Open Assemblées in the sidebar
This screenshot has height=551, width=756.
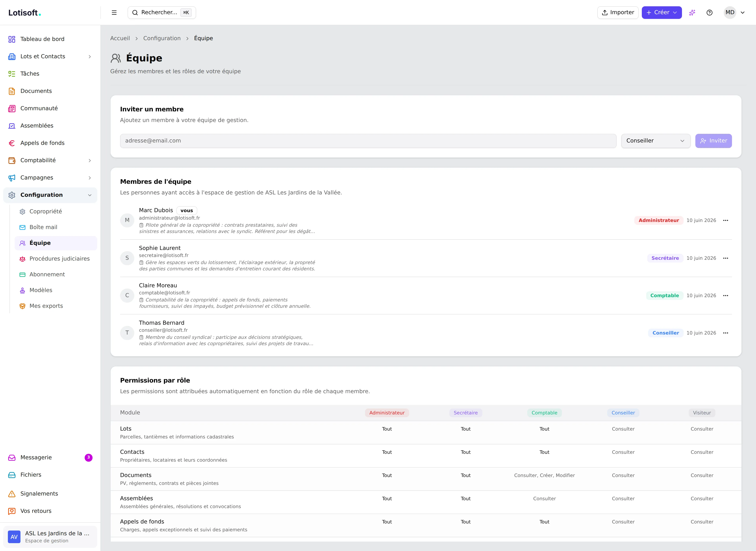pos(50,126)
